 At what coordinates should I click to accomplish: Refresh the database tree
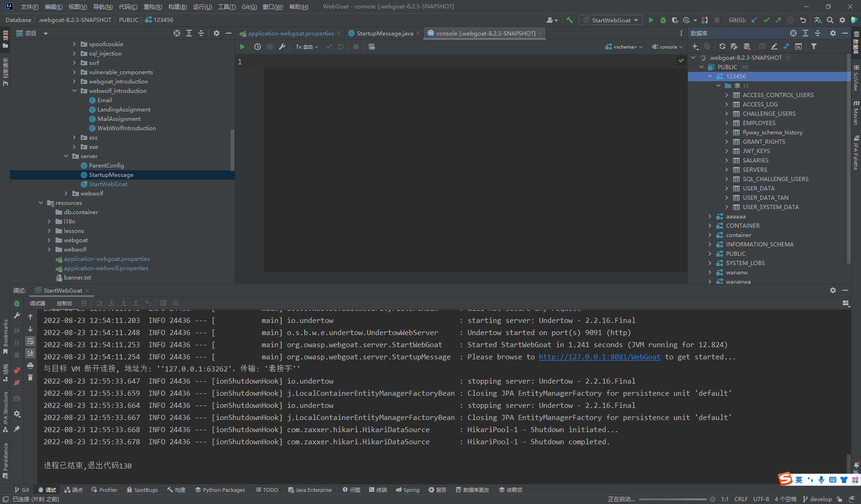click(722, 46)
